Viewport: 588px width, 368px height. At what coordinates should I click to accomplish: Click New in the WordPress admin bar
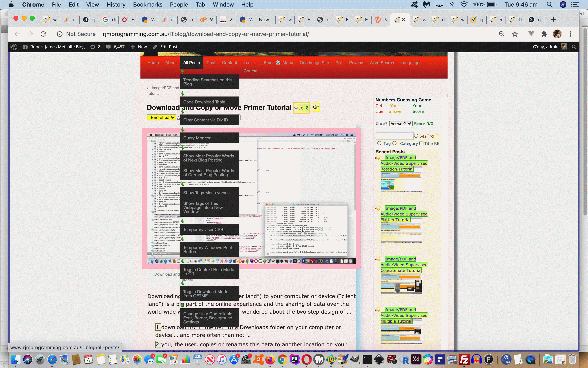pos(139,47)
